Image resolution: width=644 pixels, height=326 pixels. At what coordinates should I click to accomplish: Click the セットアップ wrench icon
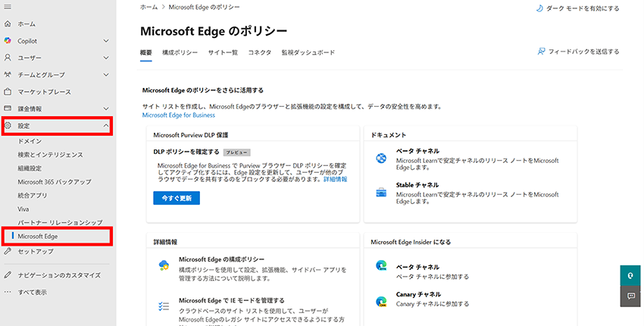pos(8,251)
